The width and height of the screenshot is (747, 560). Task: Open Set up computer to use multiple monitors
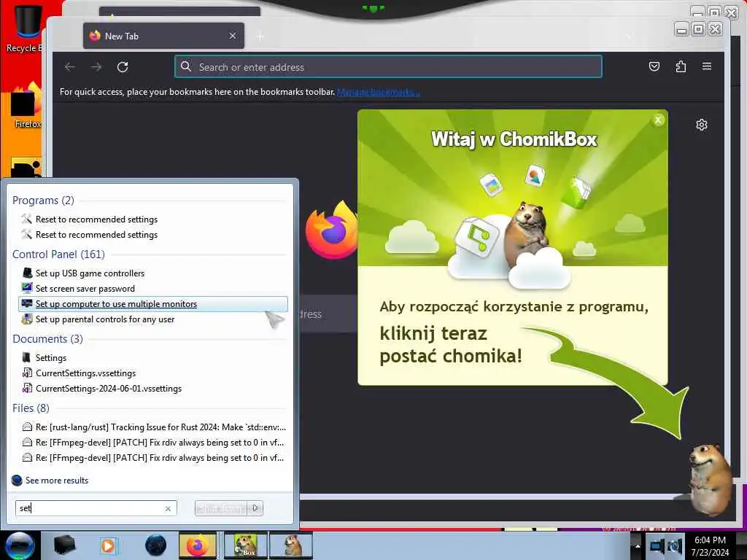coord(153,304)
